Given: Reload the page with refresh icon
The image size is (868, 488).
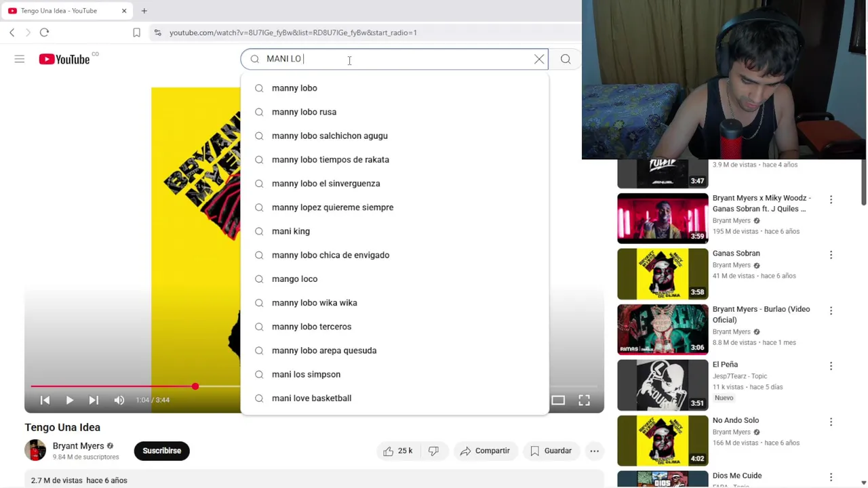Looking at the screenshot, I should (x=44, y=33).
